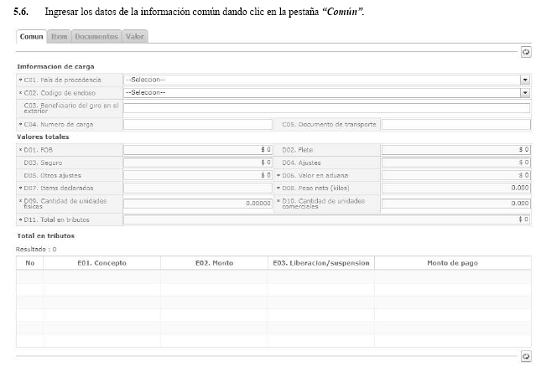Click the C05 Documento de transporte field

coord(456,124)
